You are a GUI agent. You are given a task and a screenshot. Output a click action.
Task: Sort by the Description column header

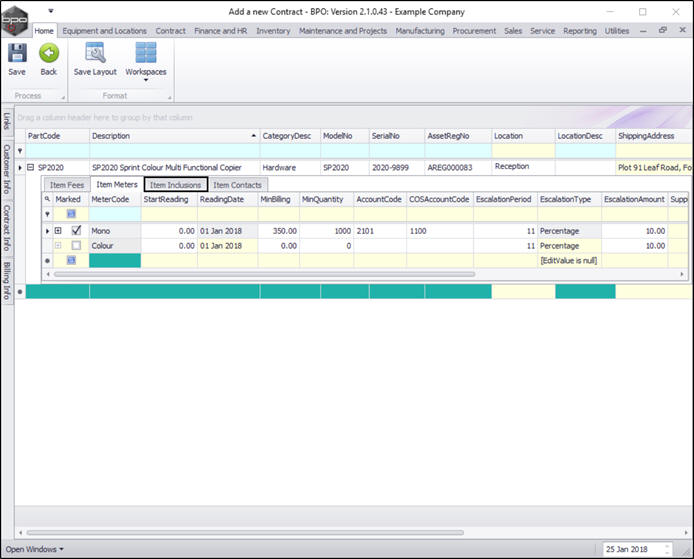(174, 136)
